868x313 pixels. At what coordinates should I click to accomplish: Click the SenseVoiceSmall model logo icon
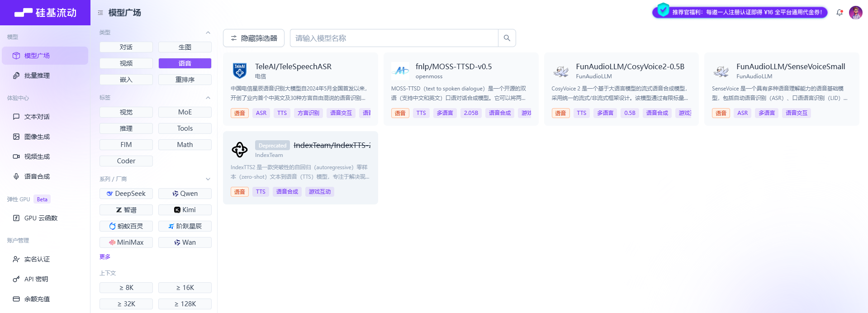721,71
